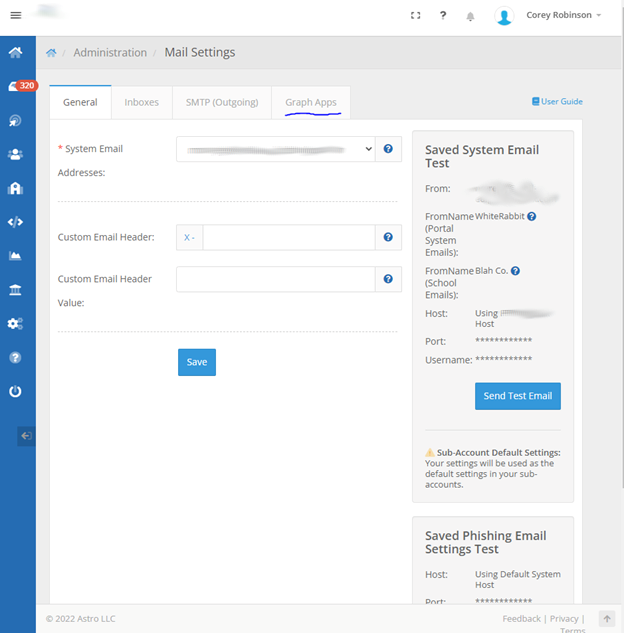Open the notifications bell
The height and width of the screenshot is (633, 624).
(471, 16)
